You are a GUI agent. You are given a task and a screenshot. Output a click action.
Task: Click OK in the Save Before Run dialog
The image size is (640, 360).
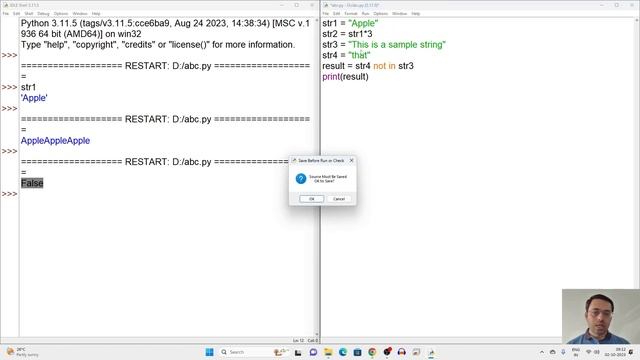pyautogui.click(x=311, y=199)
